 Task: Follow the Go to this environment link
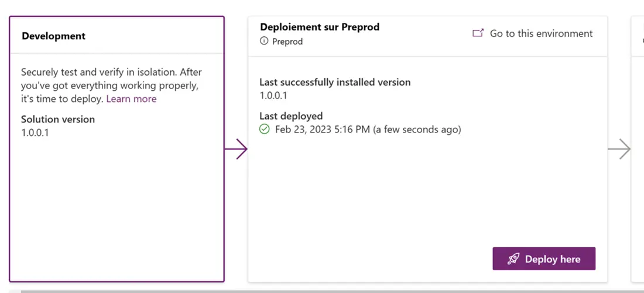point(542,33)
